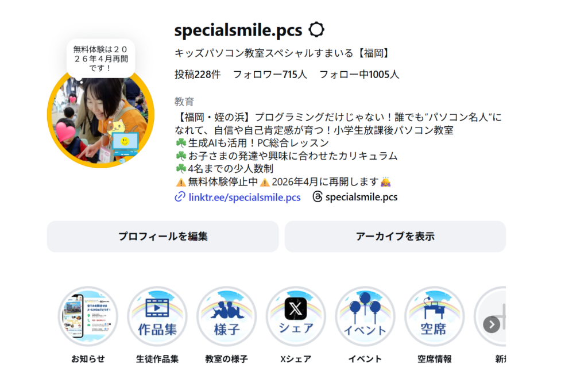Image resolution: width=588 pixels, height=387 pixels.
Task: Click プロフィールを編集 button
Action: [163, 236]
